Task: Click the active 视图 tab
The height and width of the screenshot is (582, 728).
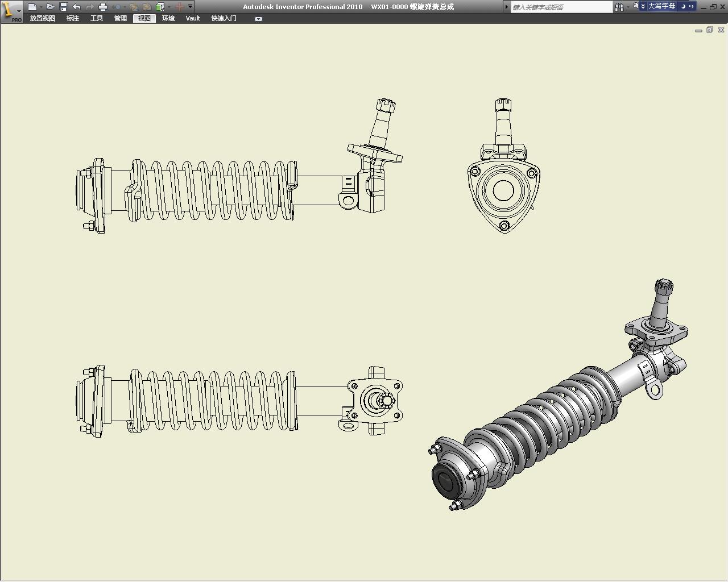Action: click(144, 18)
